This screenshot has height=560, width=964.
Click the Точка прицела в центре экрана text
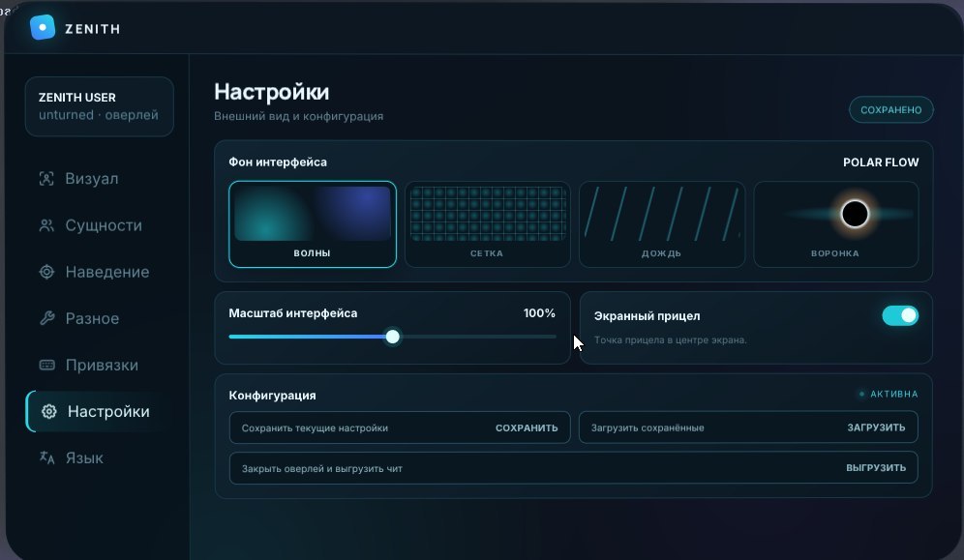tap(670, 339)
